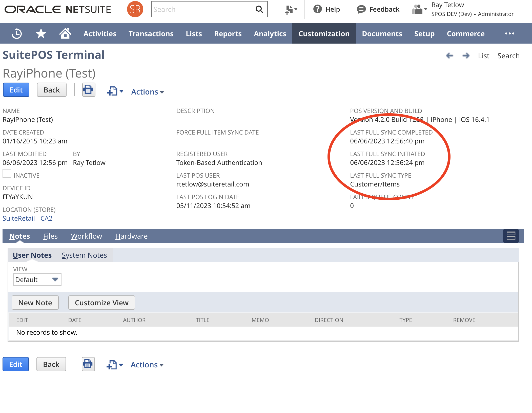Screen dimensions: 532x413
Task: Switch to the Notes tab
Action: 19,236
